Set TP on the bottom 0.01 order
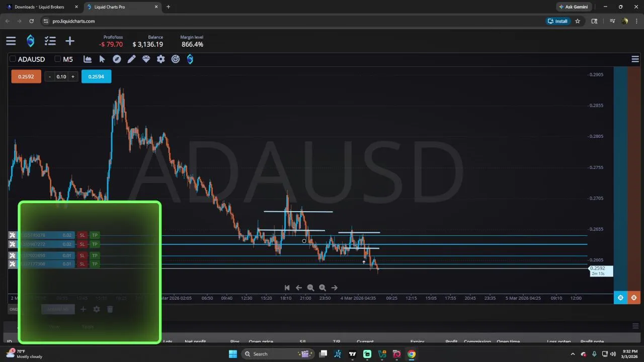This screenshot has height=362, width=644. click(x=95, y=264)
